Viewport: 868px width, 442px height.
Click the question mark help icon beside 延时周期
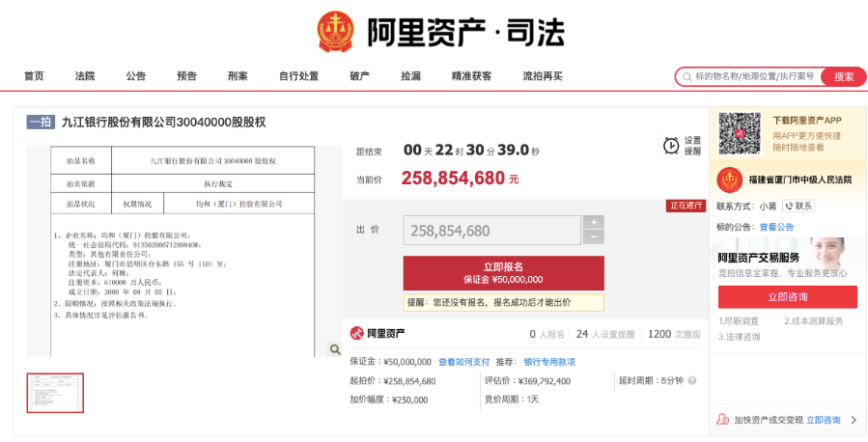pos(692,380)
